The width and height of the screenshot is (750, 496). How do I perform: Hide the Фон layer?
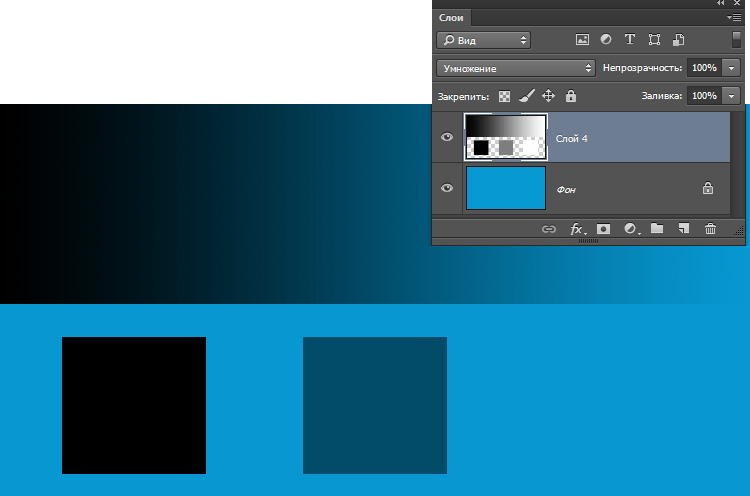[447, 188]
